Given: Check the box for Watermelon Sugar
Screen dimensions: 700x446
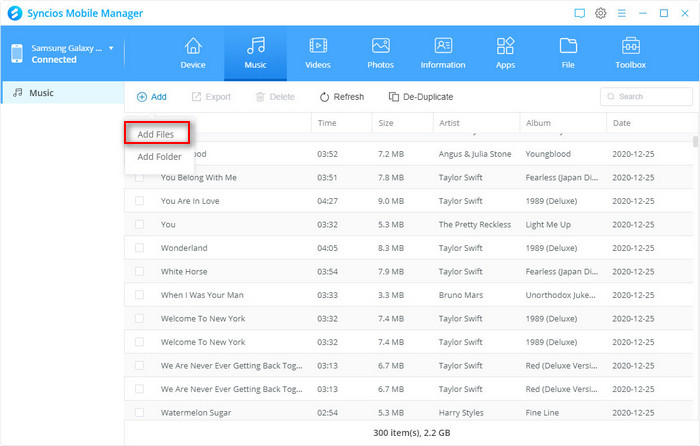Looking at the screenshot, I should [140, 412].
